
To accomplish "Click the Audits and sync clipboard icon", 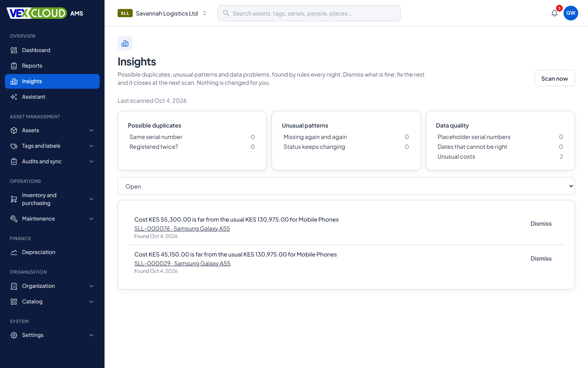I will point(14,161).
